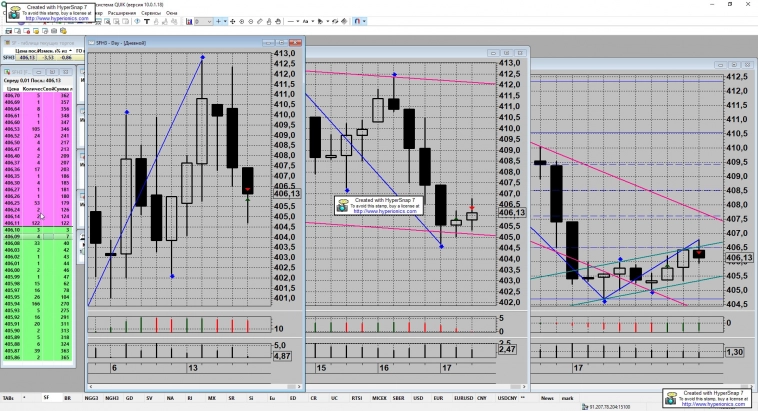Click the 406,70 ask row in order book
This screenshot has width=758, height=411.
[x=14, y=95]
